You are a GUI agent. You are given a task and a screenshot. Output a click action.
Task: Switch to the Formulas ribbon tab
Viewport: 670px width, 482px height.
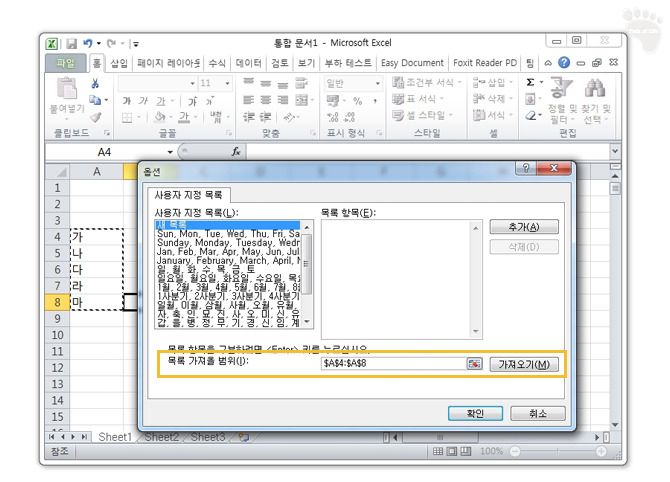[217, 63]
